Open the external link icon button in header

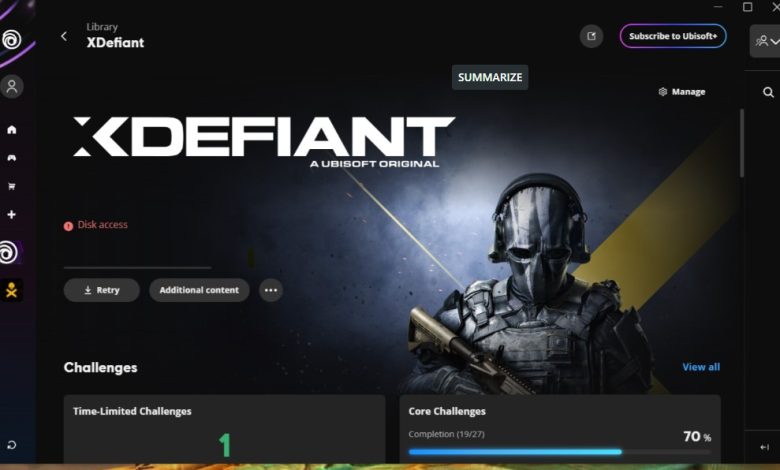pyautogui.click(x=591, y=36)
